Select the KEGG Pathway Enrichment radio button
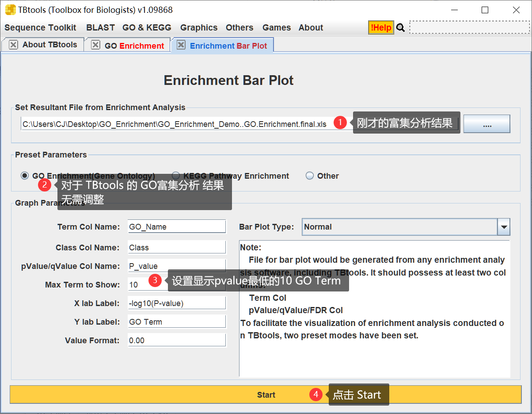532x414 pixels. (176, 176)
